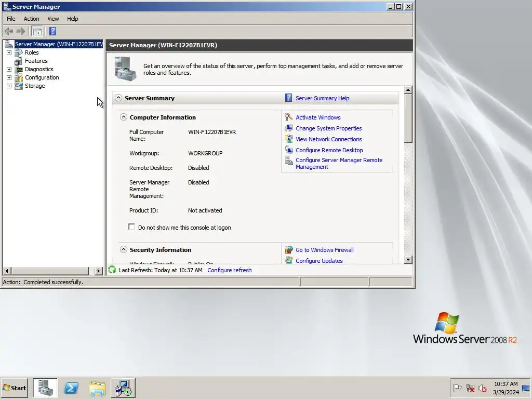Toggle the Show/Hide Console Tree toolbar icon
The height and width of the screenshot is (399, 532).
[x=37, y=32]
